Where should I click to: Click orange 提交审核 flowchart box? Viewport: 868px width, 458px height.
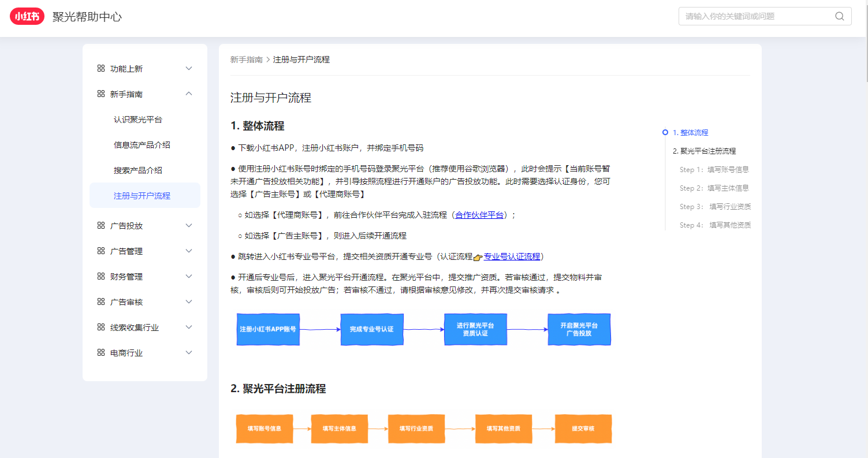583,429
